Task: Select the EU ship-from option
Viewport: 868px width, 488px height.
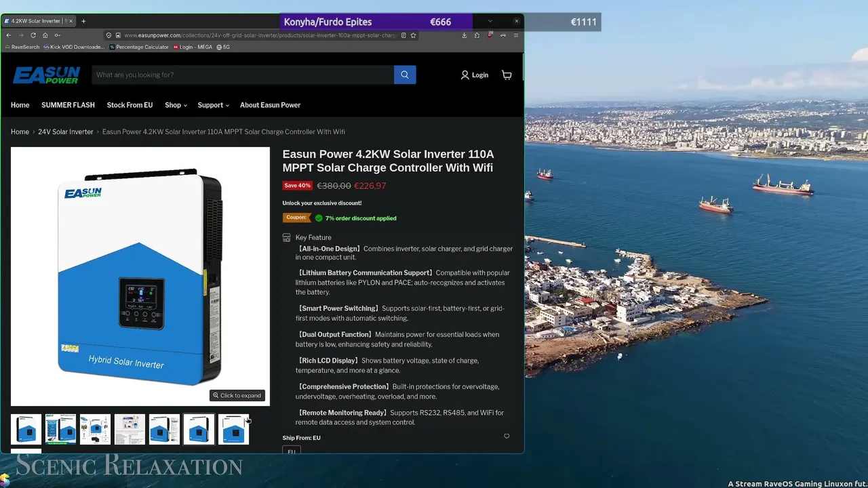Action: tap(291, 450)
